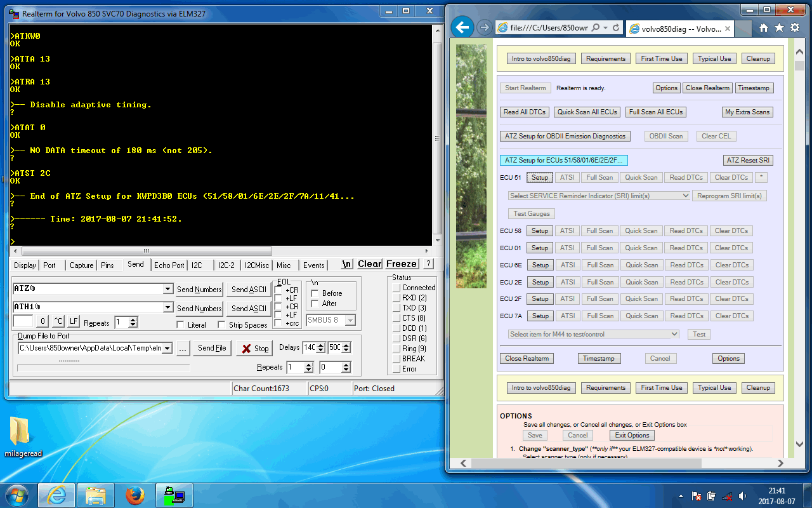Adjust the first Delays spinner

[320, 348]
